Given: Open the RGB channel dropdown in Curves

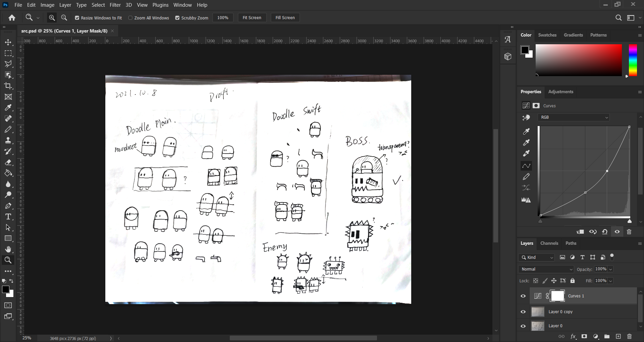Looking at the screenshot, I should coord(574,117).
